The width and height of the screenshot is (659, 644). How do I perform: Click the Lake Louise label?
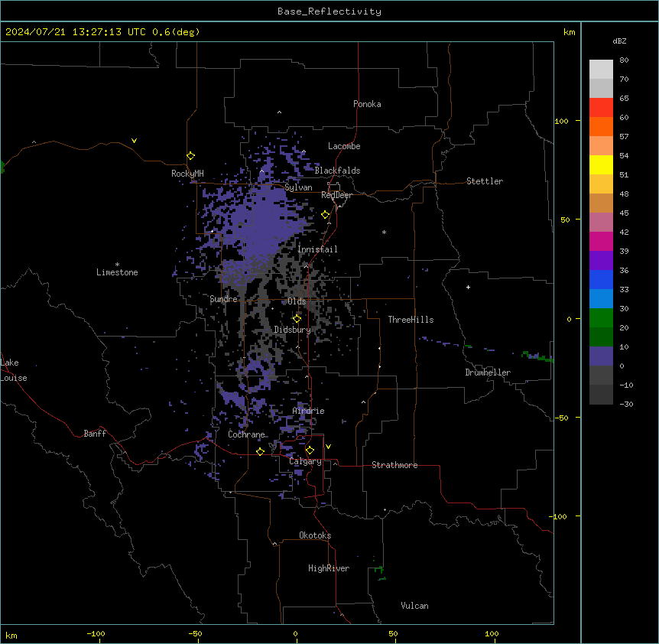(x=14, y=370)
